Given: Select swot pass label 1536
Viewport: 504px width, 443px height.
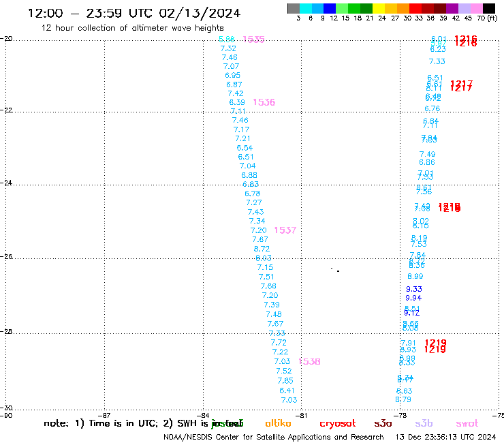Looking at the screenshot, I should (264, 102).
